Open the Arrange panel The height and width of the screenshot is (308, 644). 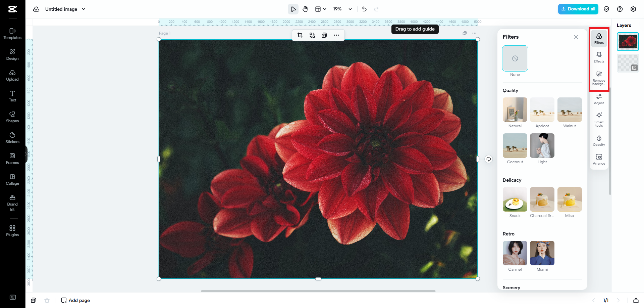(599, 159)
